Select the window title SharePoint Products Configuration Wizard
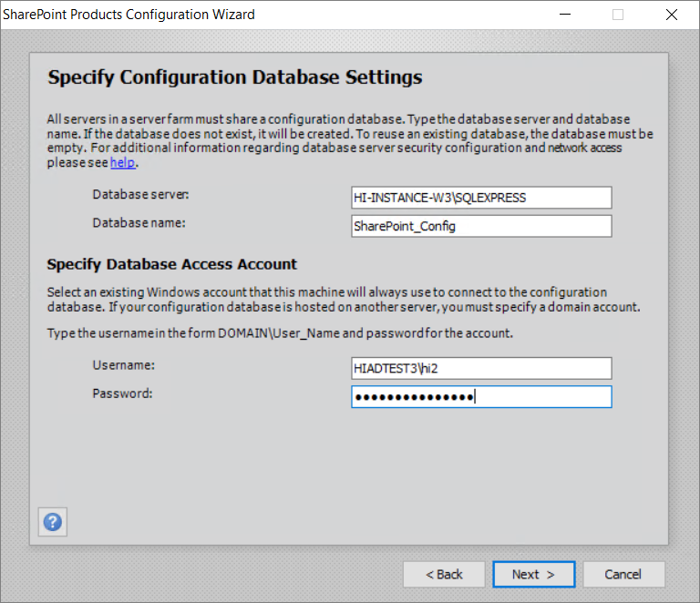 (129, 15)
